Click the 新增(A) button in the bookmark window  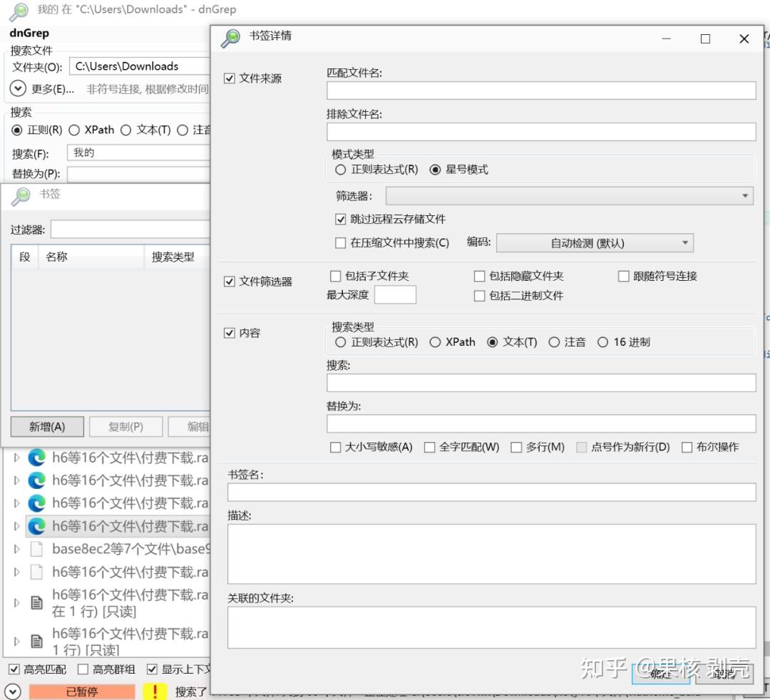47,426
